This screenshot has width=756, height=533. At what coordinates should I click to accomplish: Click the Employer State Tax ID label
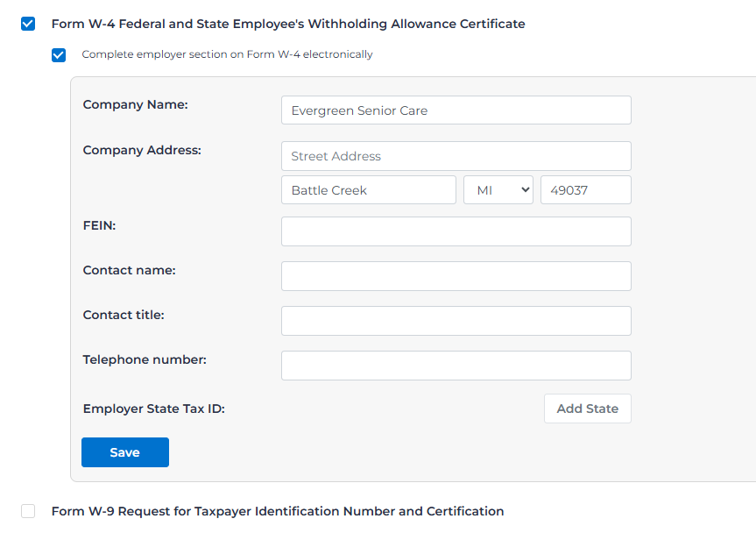tap(153, 409)
